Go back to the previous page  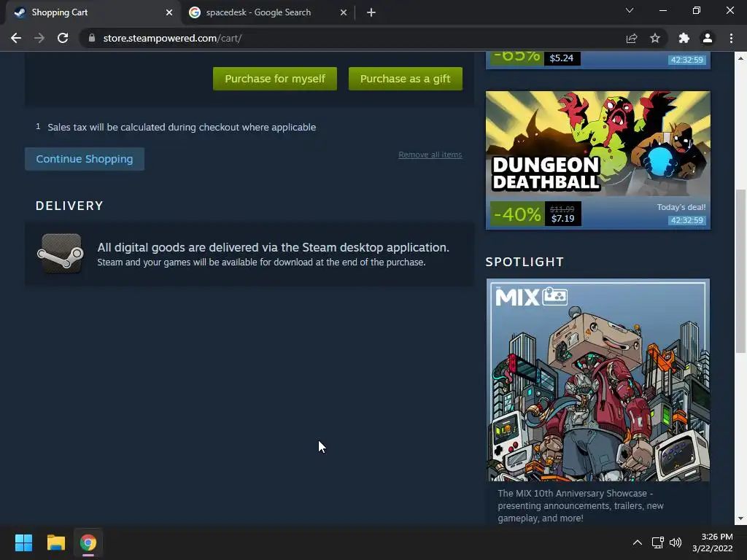16,38
